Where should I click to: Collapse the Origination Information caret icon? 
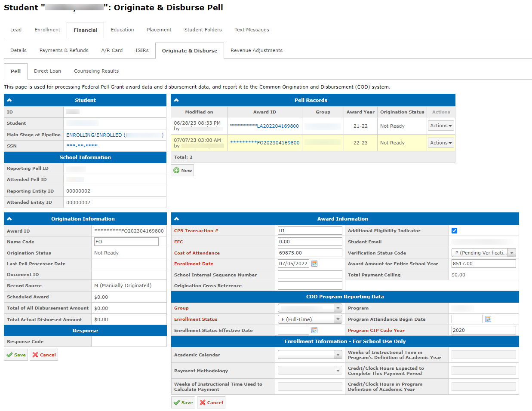(9, 219)
